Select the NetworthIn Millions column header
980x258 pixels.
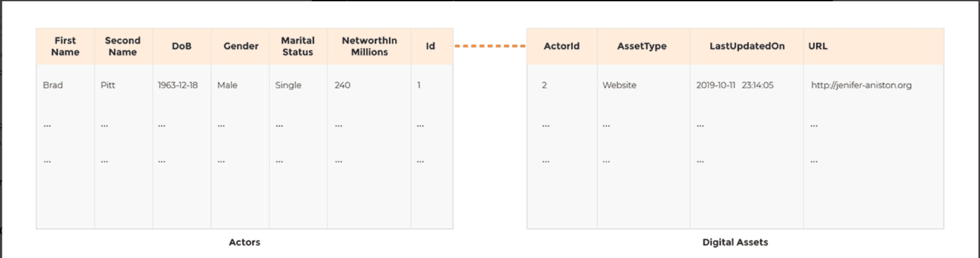pyautogui.click(x=369, y=46)
